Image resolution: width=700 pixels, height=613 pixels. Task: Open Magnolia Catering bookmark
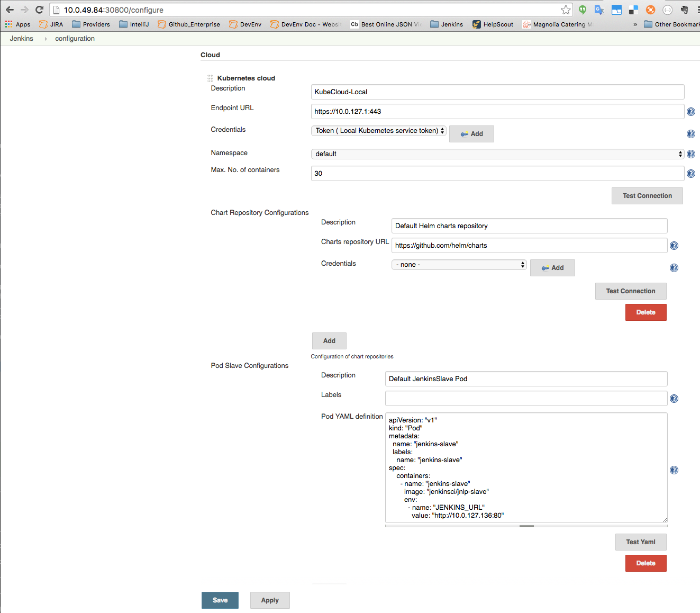(x=558, y=24)
